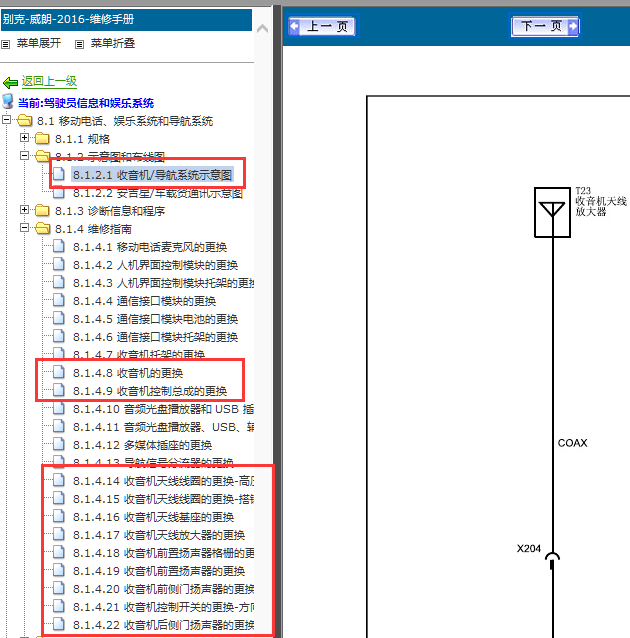The width and height of the screenshot is (630, 638).
Task: Open 8.1.4.5 通信接口模块电池的更换
Action: pyautogui.click(x=155, y=319)
